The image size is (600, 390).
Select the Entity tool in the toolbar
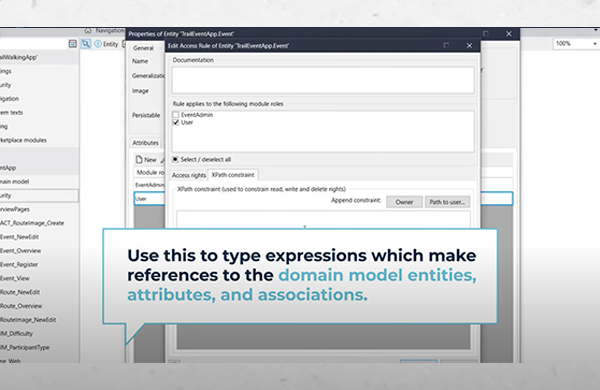coord(106,44)
